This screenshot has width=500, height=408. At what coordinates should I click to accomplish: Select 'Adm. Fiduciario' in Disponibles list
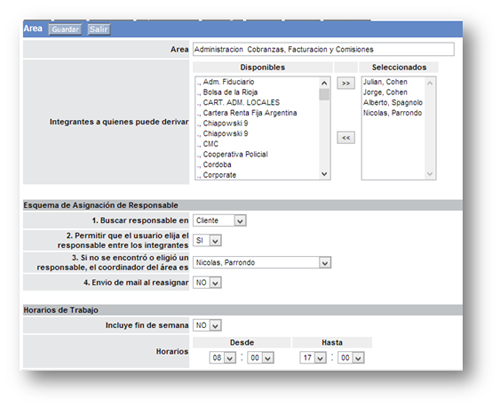[225, 82]
